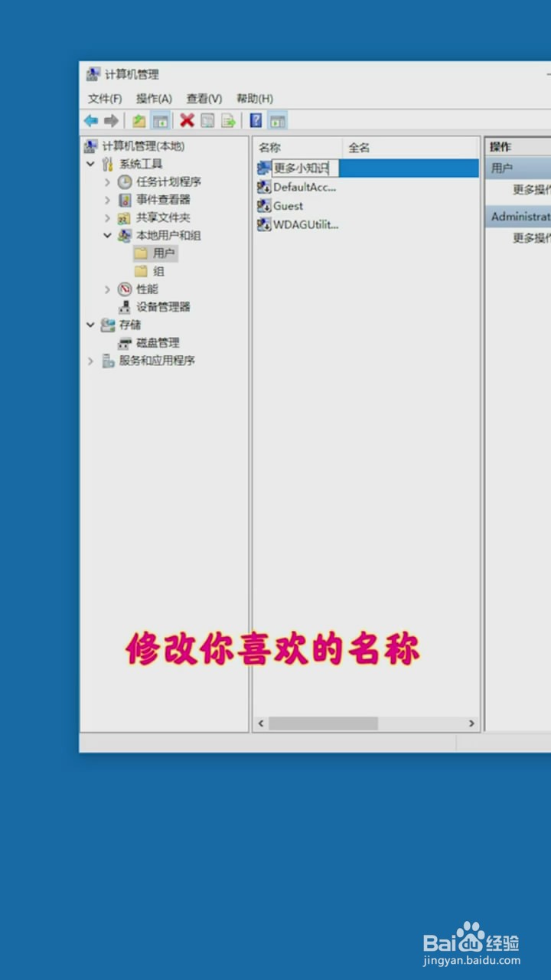Click the red Delete X icon
Screen dimensions: 551x980
(187, 120)
